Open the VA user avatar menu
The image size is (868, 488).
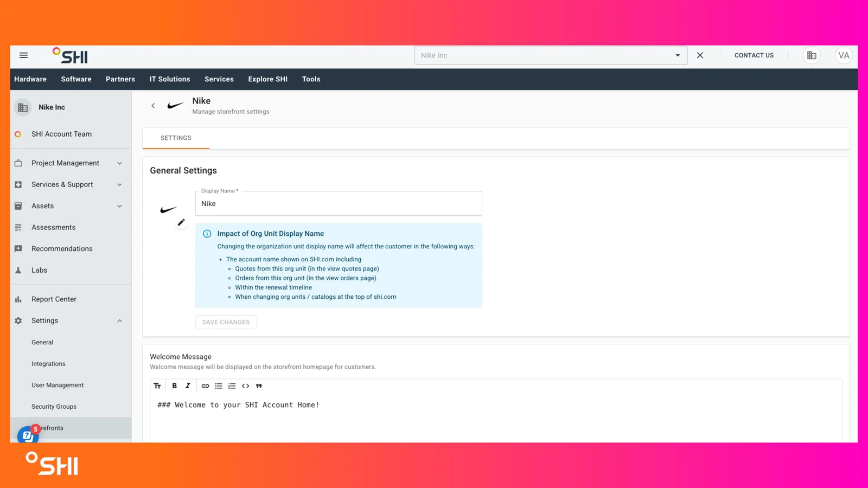point(844,55)
